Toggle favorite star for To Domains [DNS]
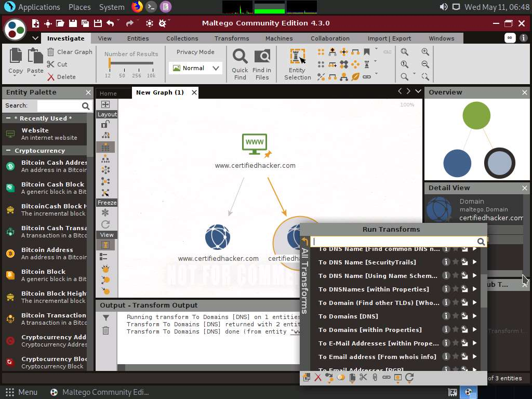 tap(455, 316)
